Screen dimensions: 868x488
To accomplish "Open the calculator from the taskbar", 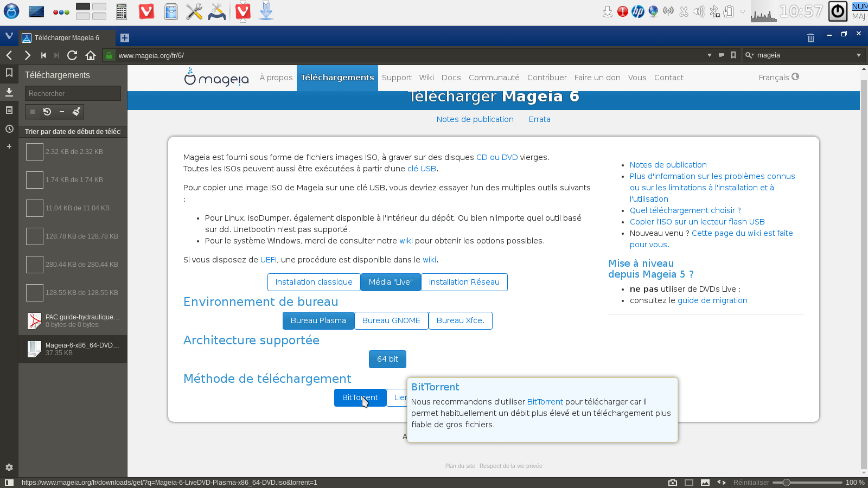I will point(122,11).
